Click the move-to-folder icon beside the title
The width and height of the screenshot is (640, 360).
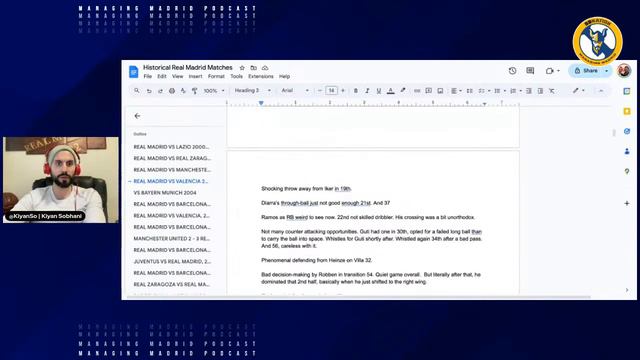coord(253,68)
